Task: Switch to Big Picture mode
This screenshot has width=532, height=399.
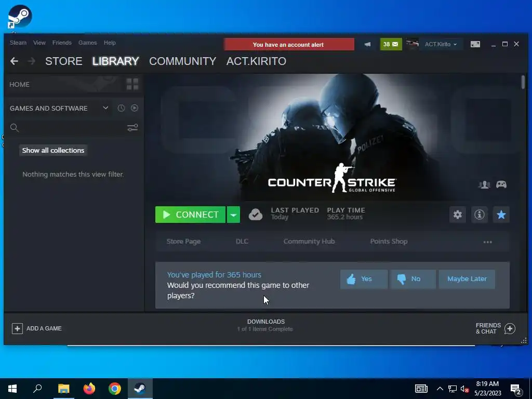Action: coord(475,45)
